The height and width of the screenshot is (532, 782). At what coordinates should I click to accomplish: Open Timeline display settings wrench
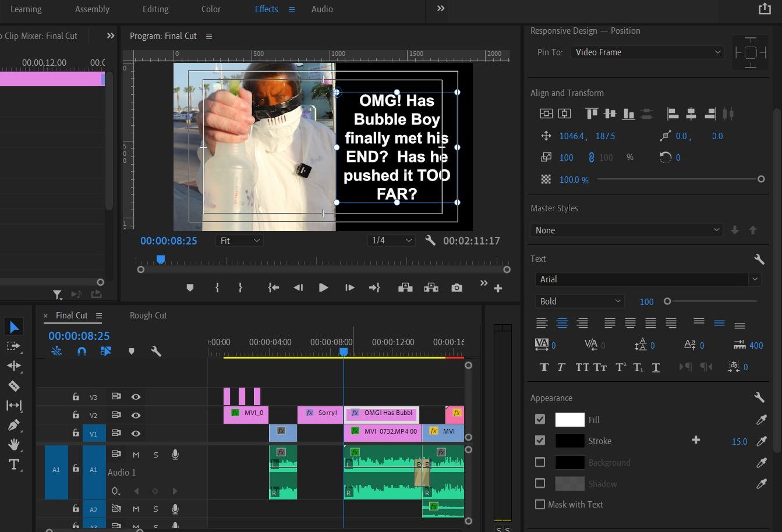[156, 352]
